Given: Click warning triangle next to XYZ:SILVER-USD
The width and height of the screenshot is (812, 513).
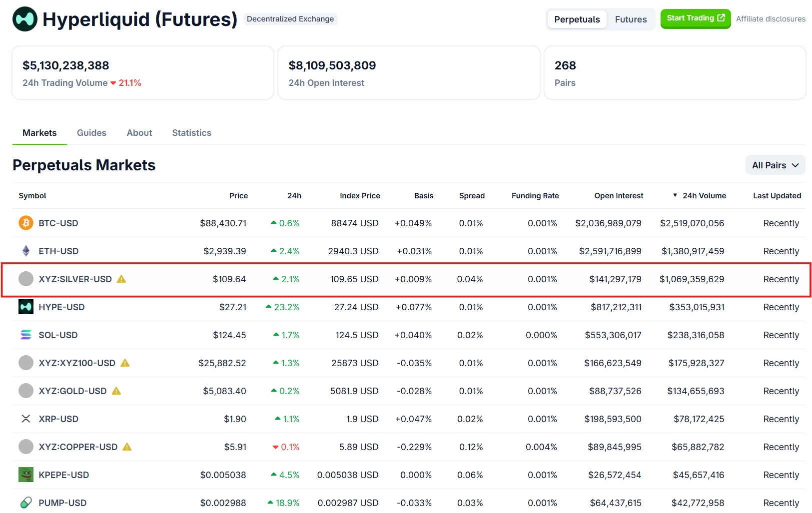Looking at the screenshot, I should (121, 279).
